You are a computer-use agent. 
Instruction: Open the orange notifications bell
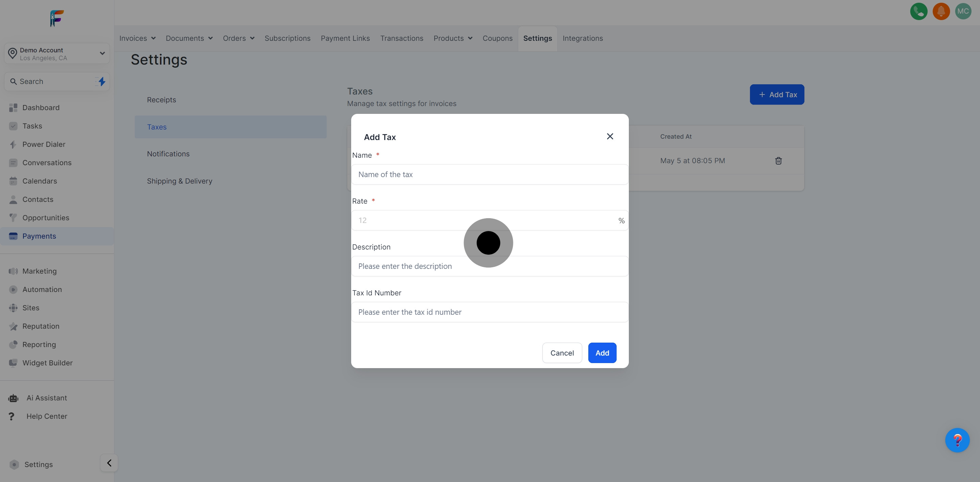pyautogui.click(x=941, y=12)
